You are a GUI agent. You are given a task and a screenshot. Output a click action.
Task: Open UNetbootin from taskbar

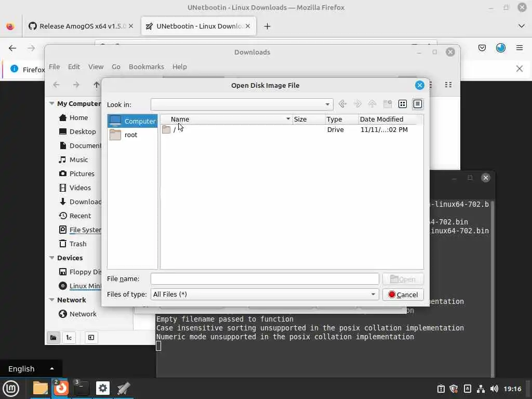(x=123, y=389)
